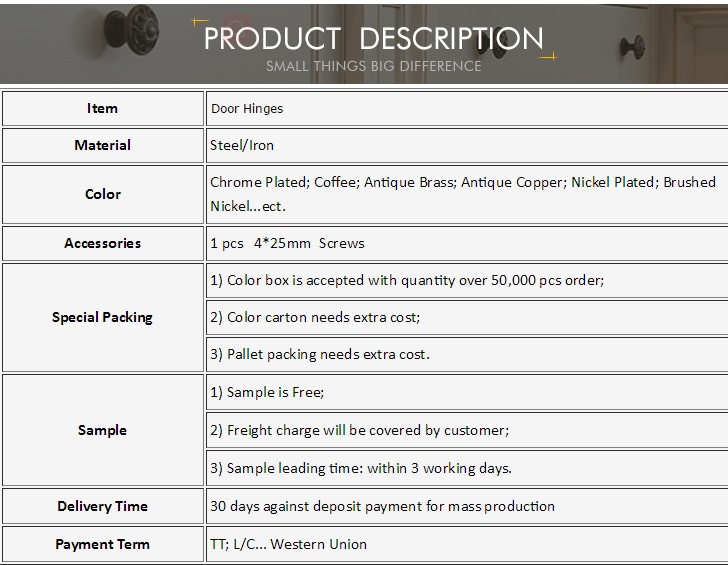This screenshot has width=728, height=565.
Task: Select the Special Packing label cell
Action: coord(103,318)
